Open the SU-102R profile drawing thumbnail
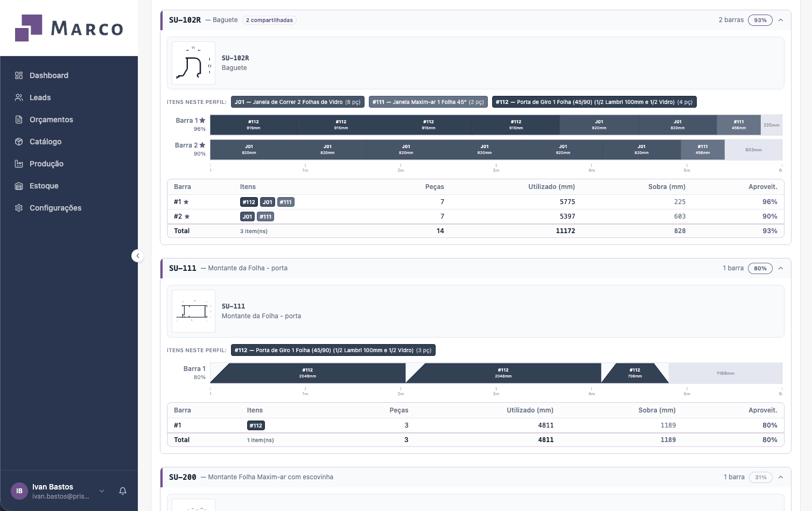 point(193,63)
